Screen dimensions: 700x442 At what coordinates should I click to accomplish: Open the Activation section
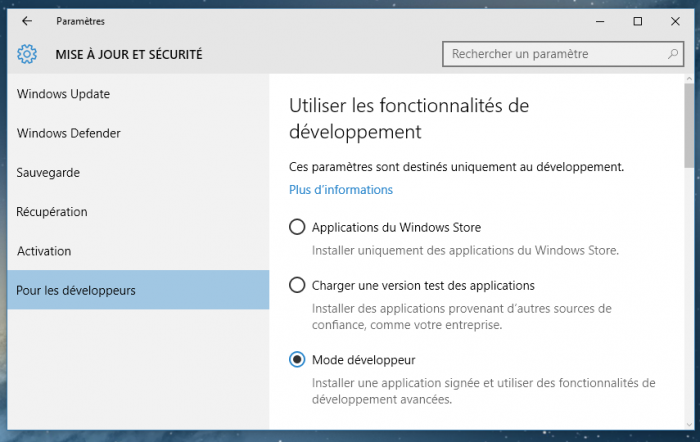44,251
